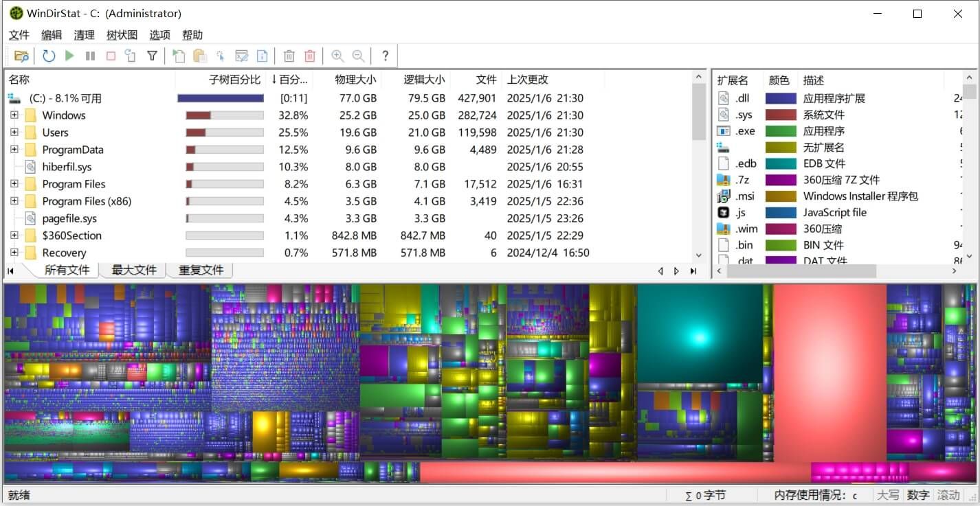980x506 pixels.
Task: Click the large salmon-red block in the treemap
Action: click(x=829, y=374)
